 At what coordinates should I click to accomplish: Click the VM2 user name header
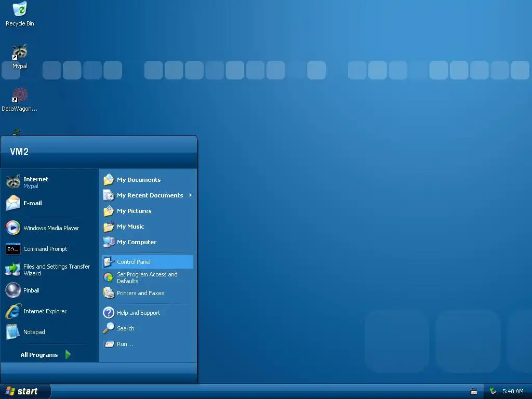tap(19, 152)
